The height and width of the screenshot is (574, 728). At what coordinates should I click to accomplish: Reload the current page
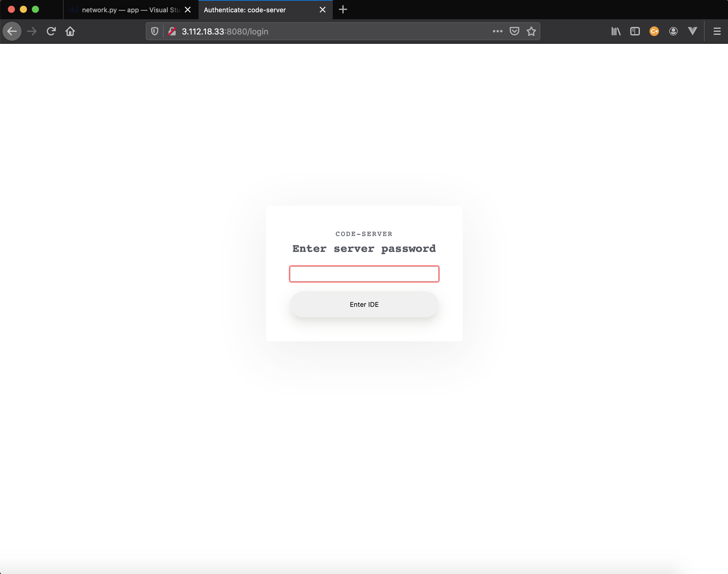click(x=51, y=31)
